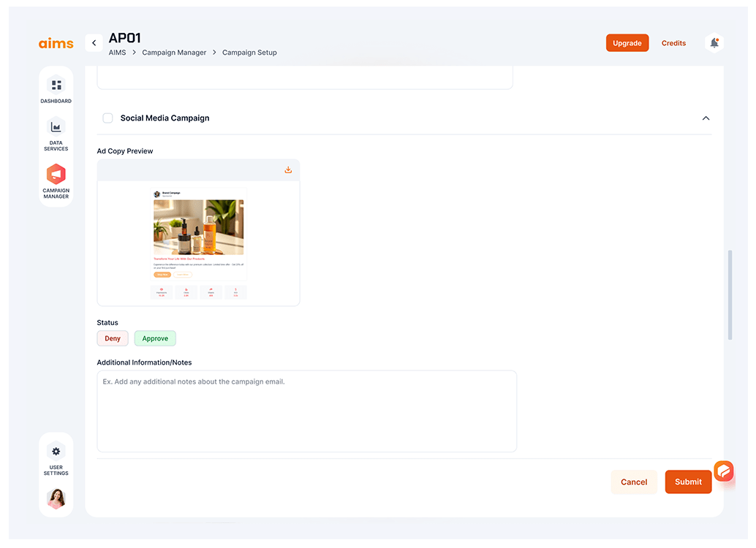Open the floating orange chat widget

[x=723, y=471]
